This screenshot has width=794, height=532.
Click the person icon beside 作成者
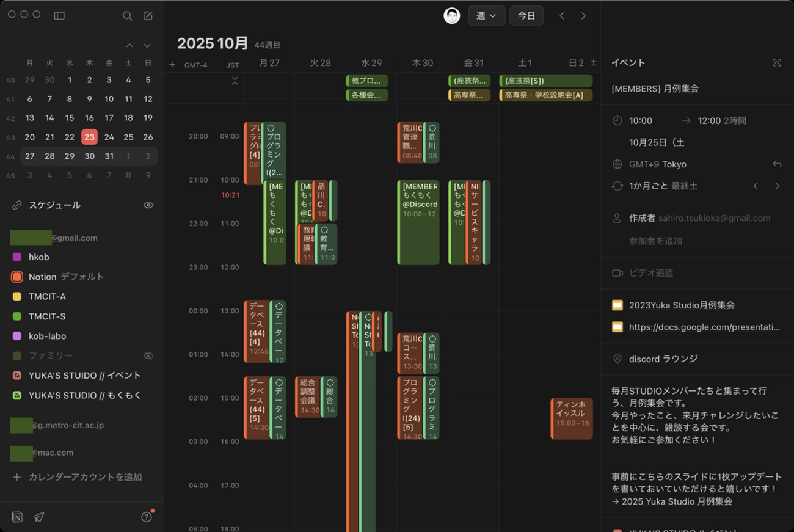617,218
